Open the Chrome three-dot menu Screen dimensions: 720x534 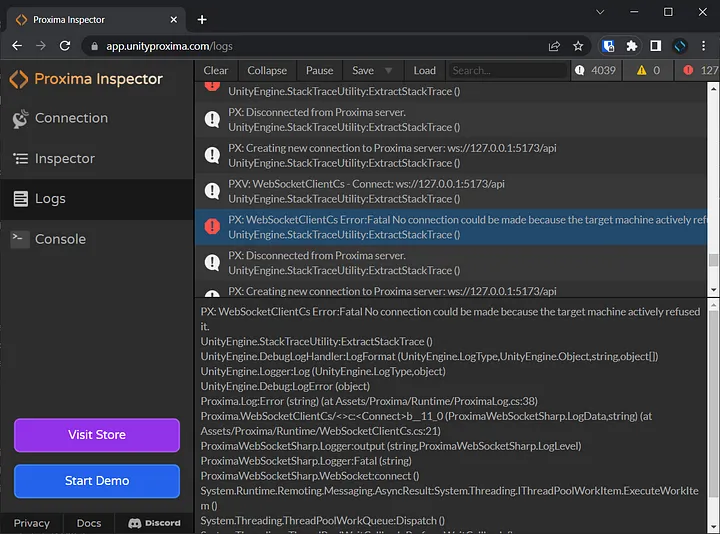pos(703,46)
